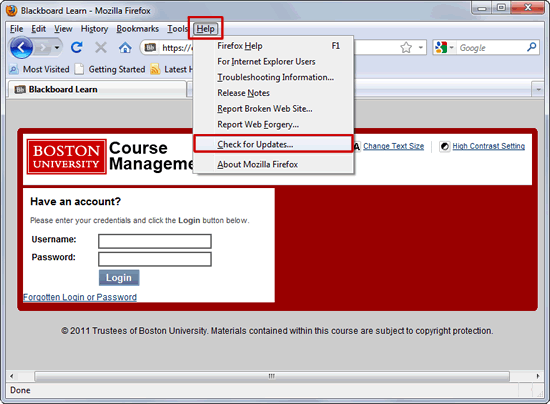Image resolution: width=550 pixels, height=404 pixels.
Task: Reload the page with the refresh icon
Action: [77, 47]
